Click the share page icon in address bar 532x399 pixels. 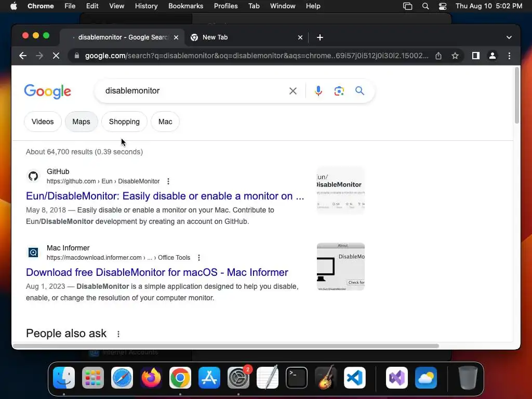[x=438, y=56]
